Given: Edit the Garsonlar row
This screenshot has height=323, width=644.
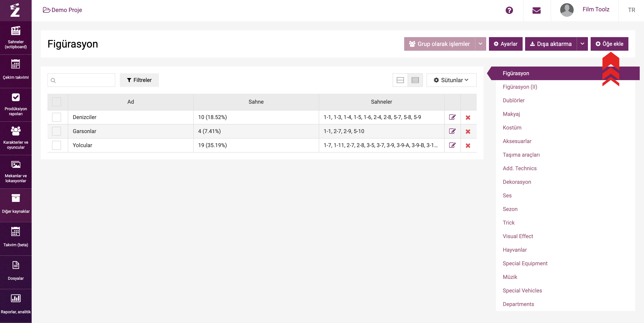Looking at the screenshot, I should [x=452, y=131].
